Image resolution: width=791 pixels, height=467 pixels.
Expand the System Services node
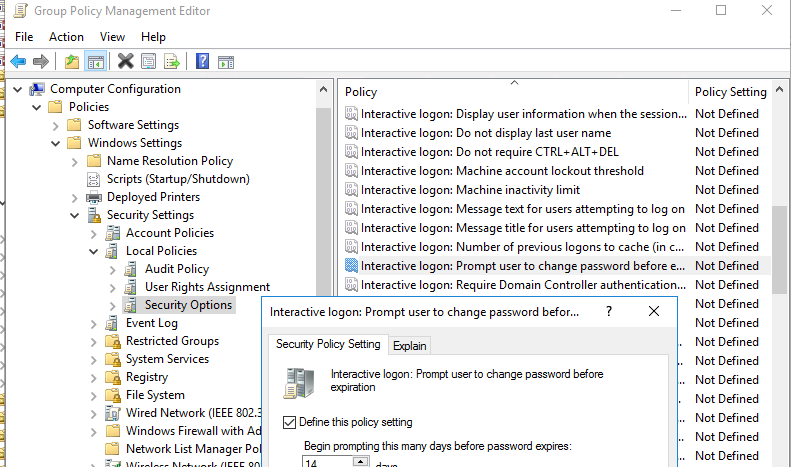pos(93,360)
